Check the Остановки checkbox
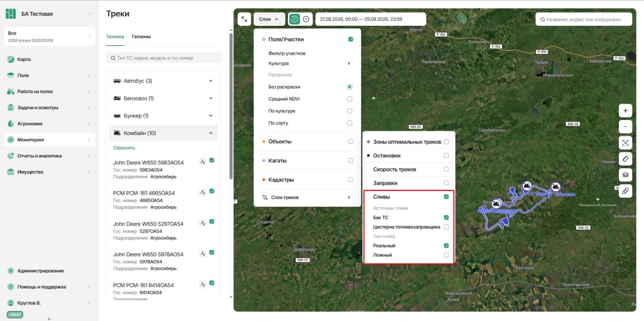This screenshot has height=321, width=644. 447,156
